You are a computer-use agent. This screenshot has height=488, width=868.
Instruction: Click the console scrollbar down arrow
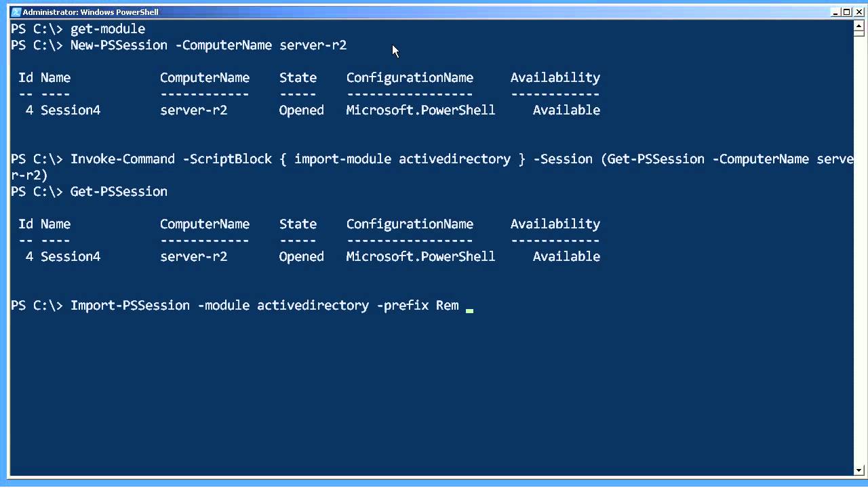pyautogui.click(x=859, y=470)
